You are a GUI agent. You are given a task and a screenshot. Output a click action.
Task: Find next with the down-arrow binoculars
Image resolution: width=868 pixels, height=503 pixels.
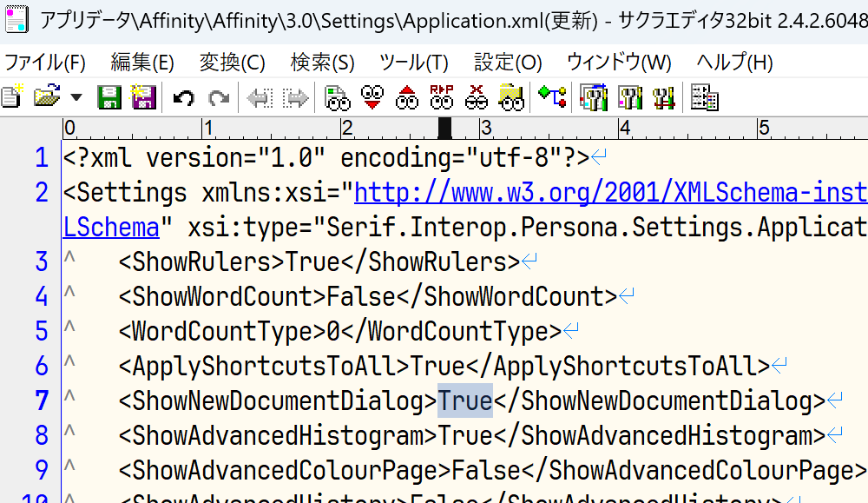372,97
